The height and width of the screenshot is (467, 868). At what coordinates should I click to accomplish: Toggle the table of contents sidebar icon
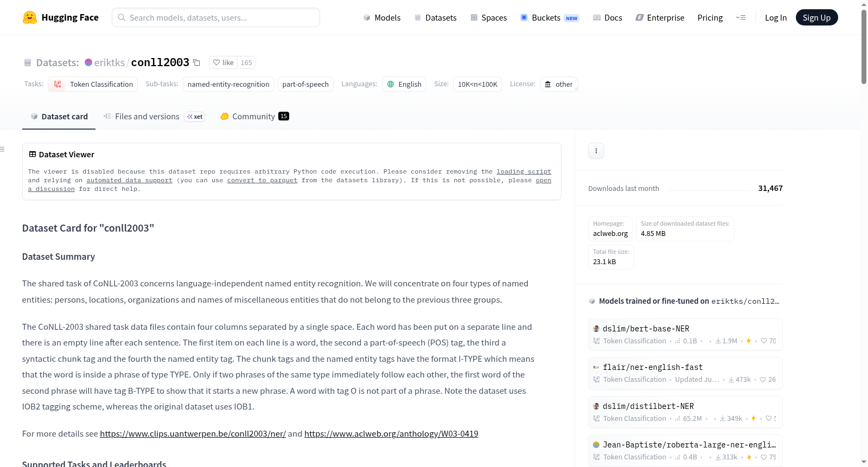(3, 149)
